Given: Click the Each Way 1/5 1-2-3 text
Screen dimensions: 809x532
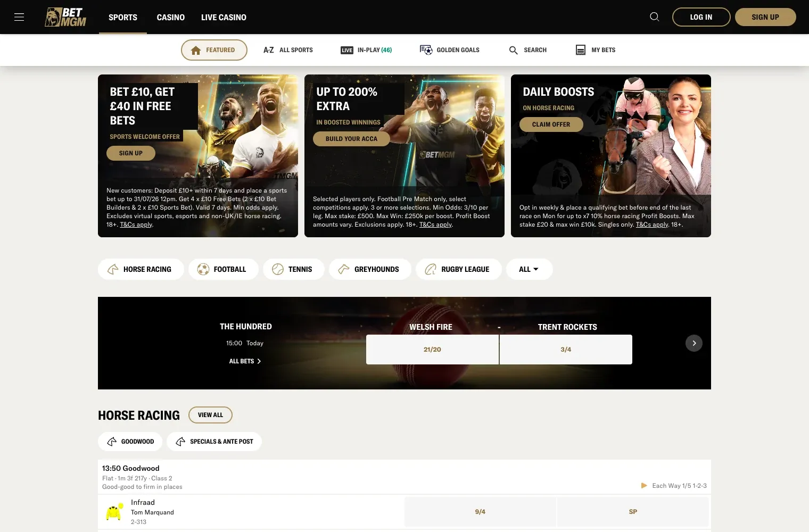Looking at the screenshot, I should click(x=680, y=486).
